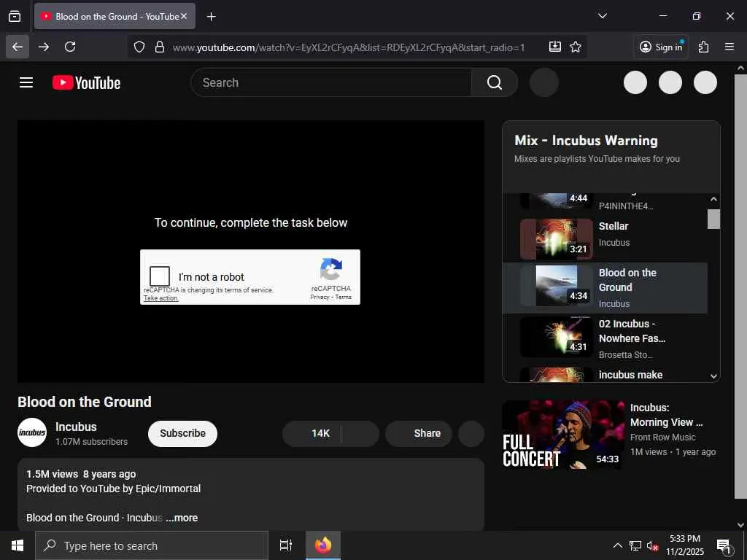Viewport: 747px width, 560px height.
Task: Open Windows Start menu
Action: pyautogui.click(x=18, y=545)
